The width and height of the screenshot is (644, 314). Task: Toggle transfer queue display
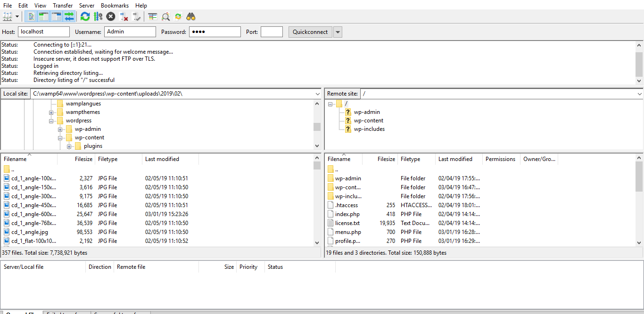click(69, 16)
